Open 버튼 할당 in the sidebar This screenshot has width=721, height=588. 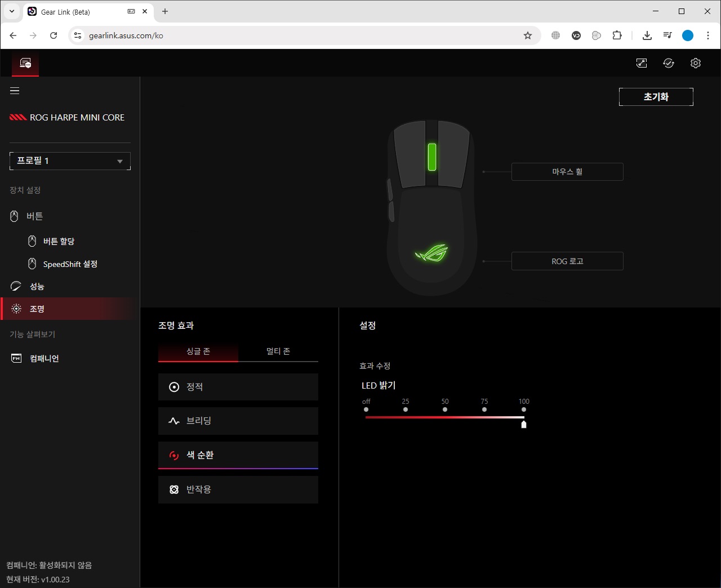point(59,241)
